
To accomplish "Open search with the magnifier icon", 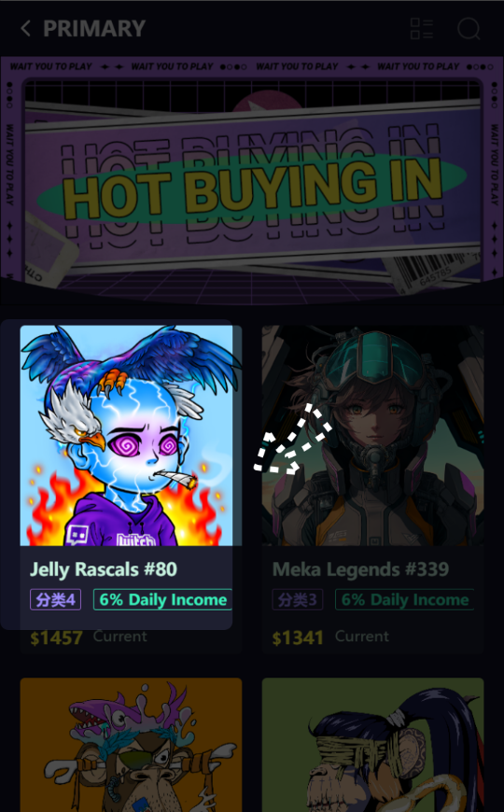I will click(469, 29).
